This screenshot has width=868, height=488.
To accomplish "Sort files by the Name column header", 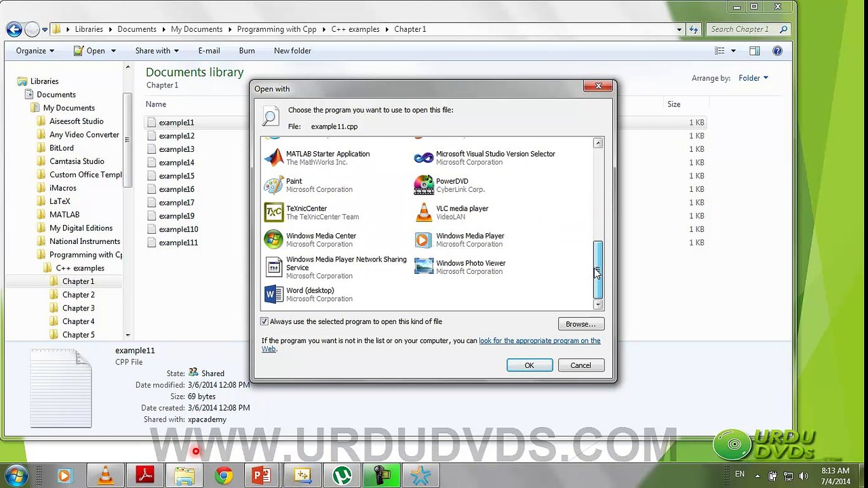I will (155, 104).
